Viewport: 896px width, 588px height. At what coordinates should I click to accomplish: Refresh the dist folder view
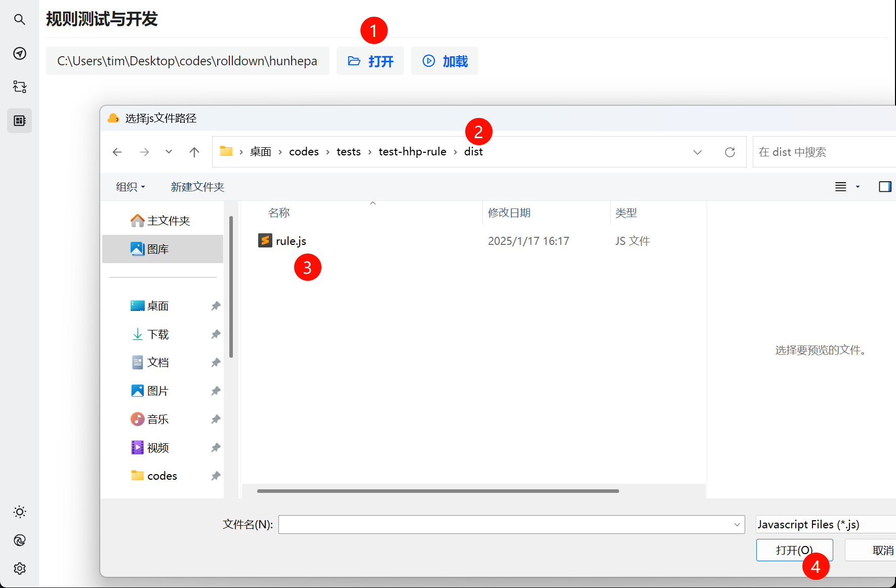(x=729, y=152)
